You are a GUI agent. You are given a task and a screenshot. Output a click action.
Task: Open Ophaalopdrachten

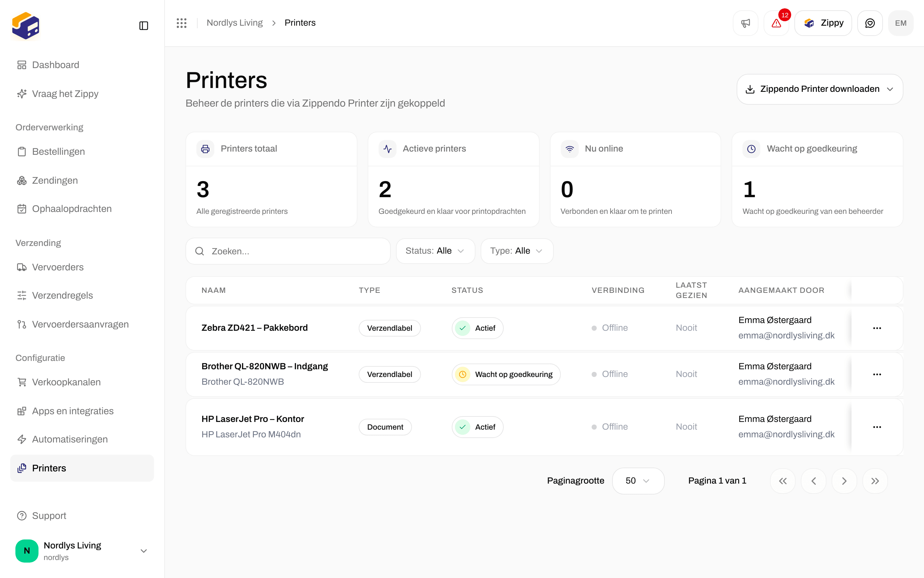(82, 209)
